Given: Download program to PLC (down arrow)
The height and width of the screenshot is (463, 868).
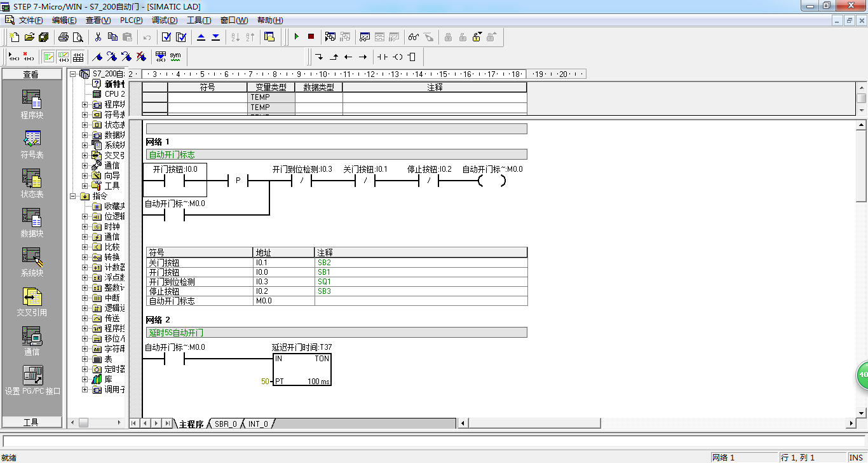Looking at the screenshot, I should [x=216, y=37].
